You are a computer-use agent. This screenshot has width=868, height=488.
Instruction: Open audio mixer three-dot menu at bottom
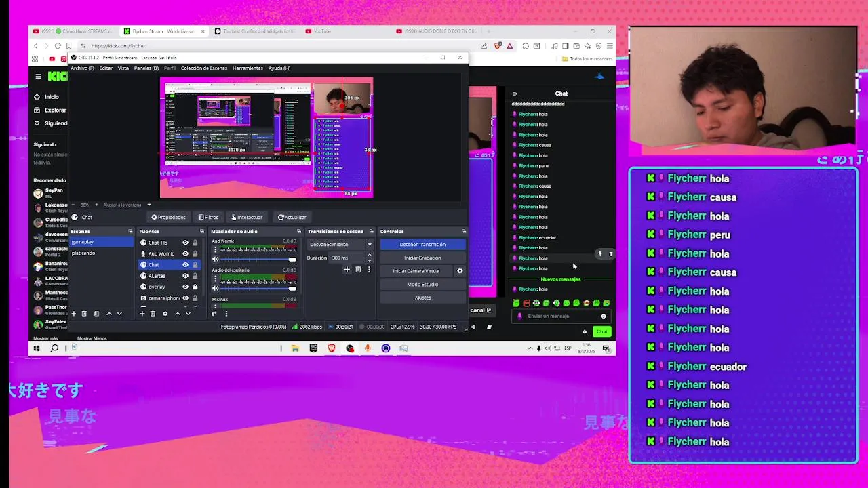pos(226,314)
